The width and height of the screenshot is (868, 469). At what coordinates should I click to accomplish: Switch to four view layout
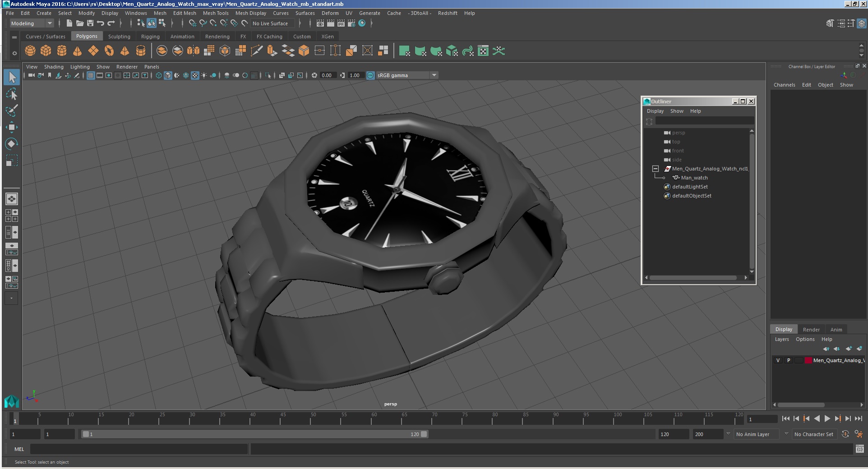[12, 216]
